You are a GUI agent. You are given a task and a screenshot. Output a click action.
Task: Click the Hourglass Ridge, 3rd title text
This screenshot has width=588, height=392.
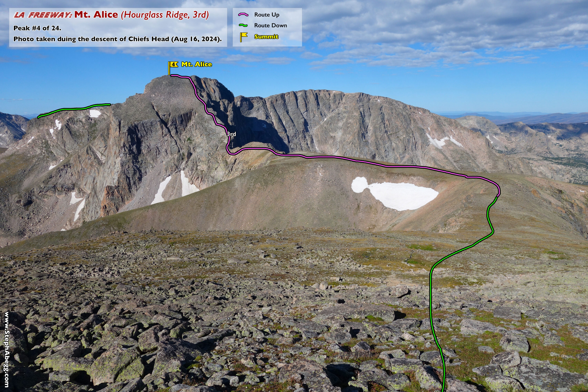point(165,15)
